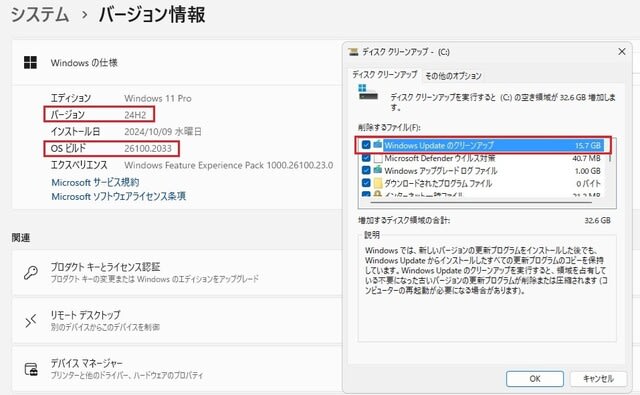The width and height of the screenshot is (640, 395).
Task: Click the Windows アップグレード ログ ファイル icon
Action: (378, 170)
